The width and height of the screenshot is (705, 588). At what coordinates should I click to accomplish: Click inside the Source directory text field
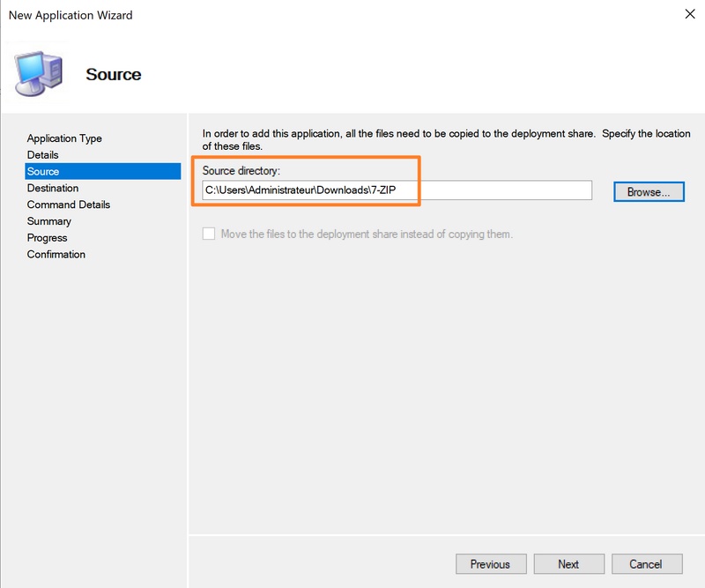tap(397, 190)
